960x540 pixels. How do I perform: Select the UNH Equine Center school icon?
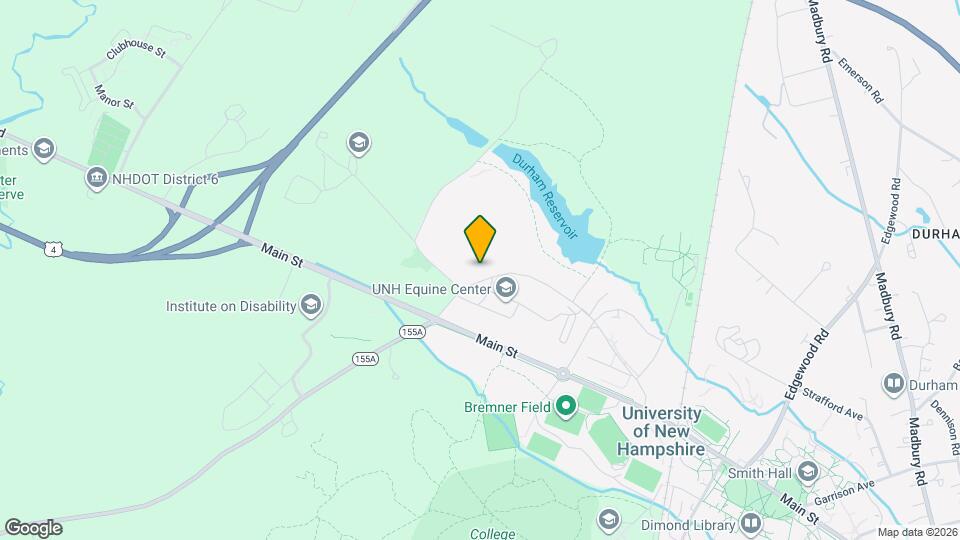pos(506,288)
